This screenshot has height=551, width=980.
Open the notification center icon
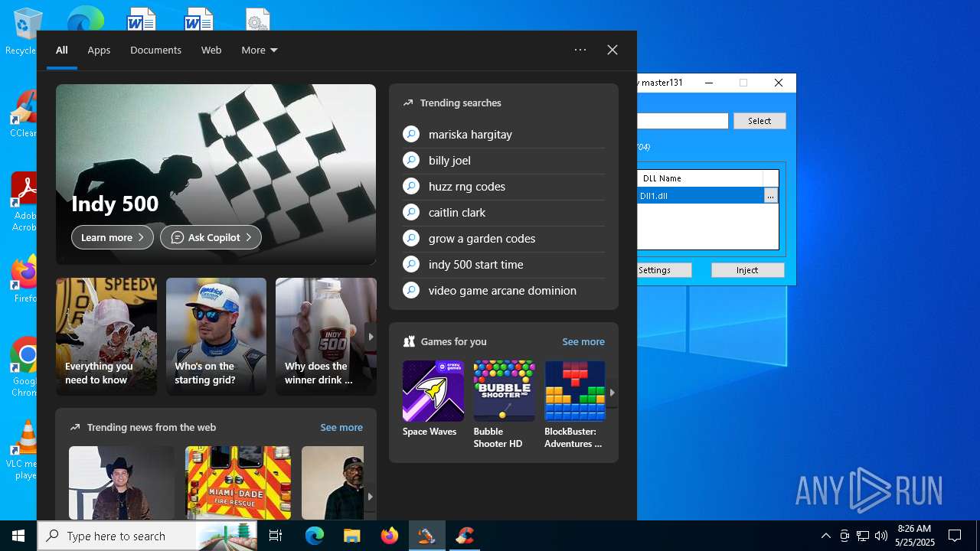coord(955,536)
